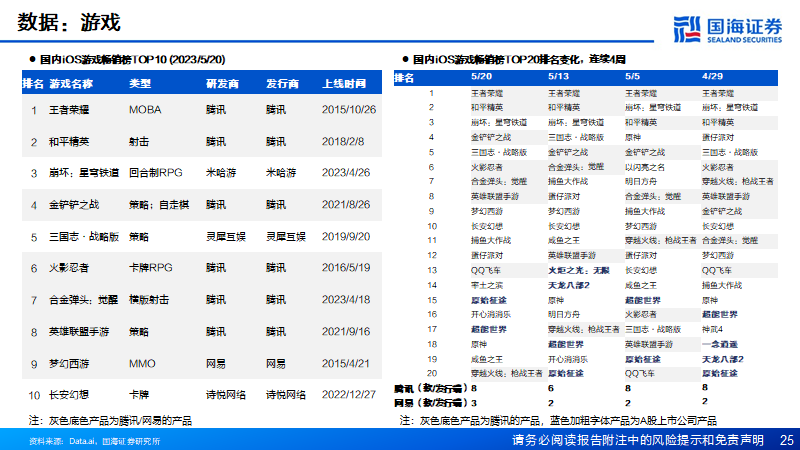Click the 5/20 column header

click(x=481, y=77)
